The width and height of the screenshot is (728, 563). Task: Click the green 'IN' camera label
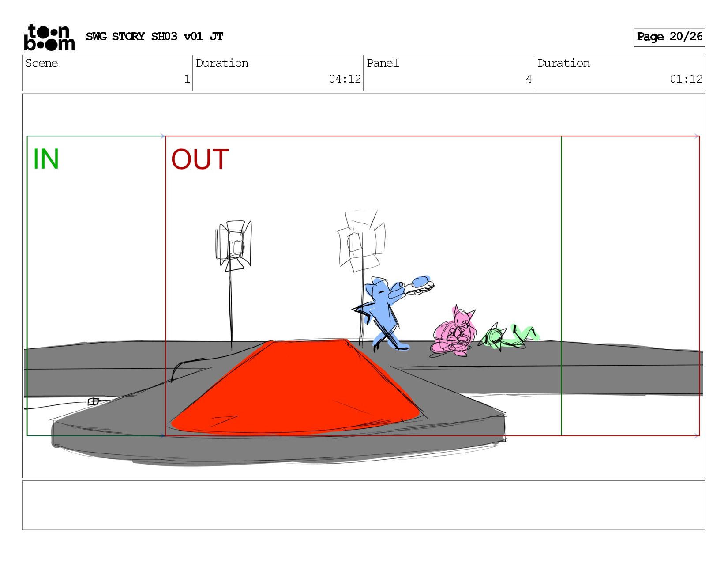[46, 159]
